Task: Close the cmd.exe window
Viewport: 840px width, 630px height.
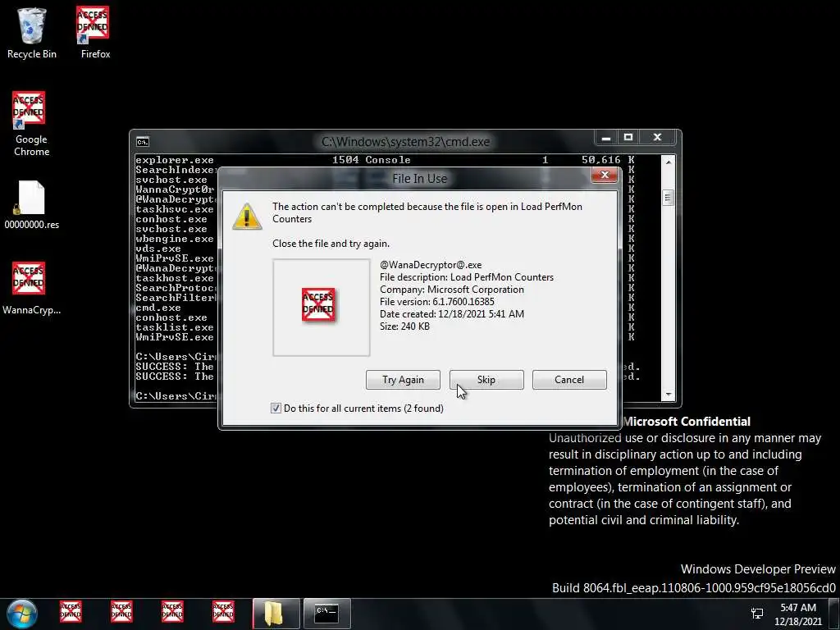Action: (x=658, y=138)
